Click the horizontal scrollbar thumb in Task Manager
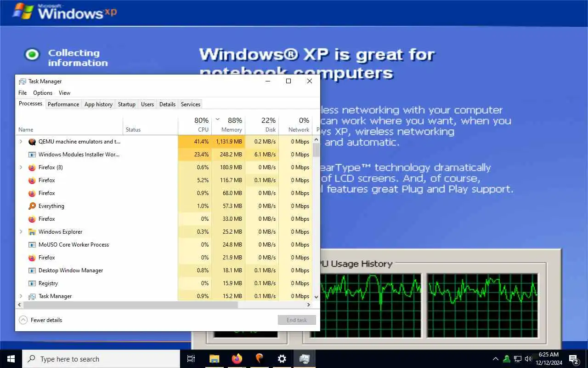The height and width of the screenshot is (368, 588). click(x=130, y=305)
